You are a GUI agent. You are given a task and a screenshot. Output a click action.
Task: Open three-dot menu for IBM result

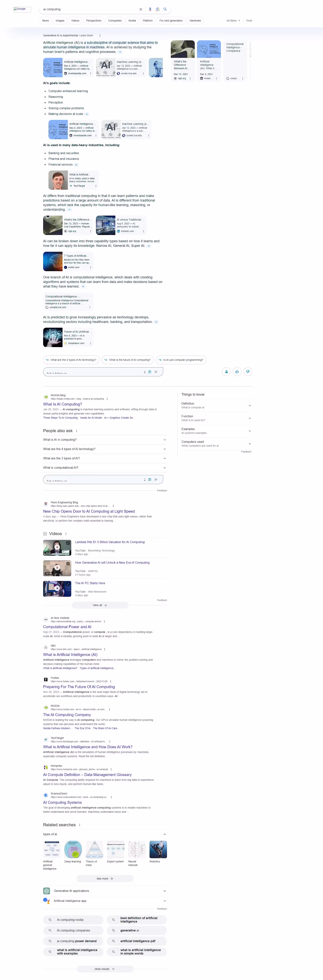[x=104, y=649]
